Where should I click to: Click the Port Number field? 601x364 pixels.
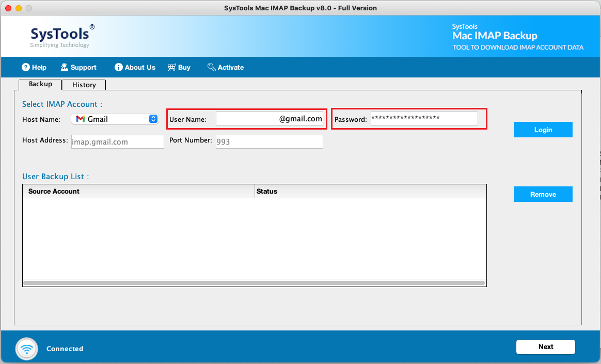(270, 142)
